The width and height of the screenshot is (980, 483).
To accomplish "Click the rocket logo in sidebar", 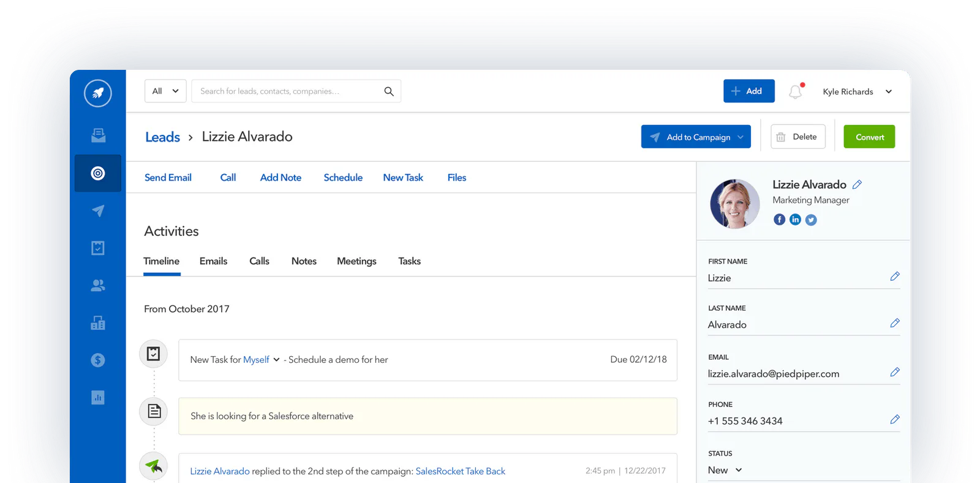I will [x=98, y=93].
